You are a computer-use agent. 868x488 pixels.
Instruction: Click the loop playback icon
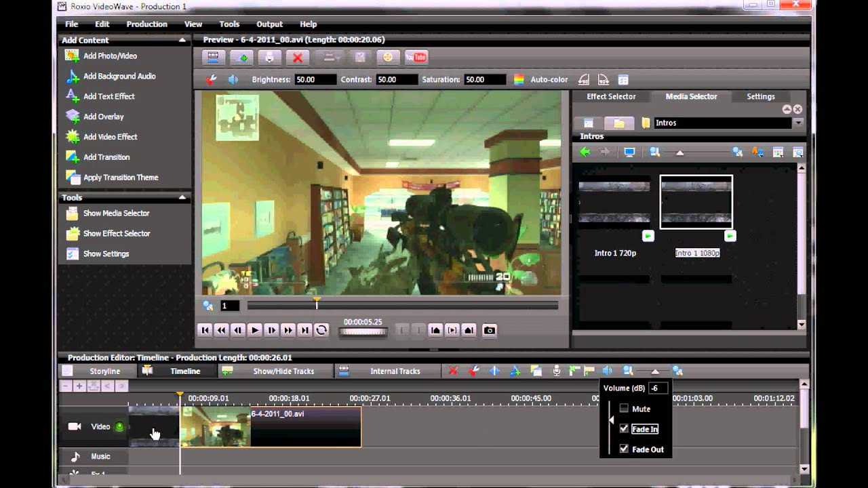(321, 330)
